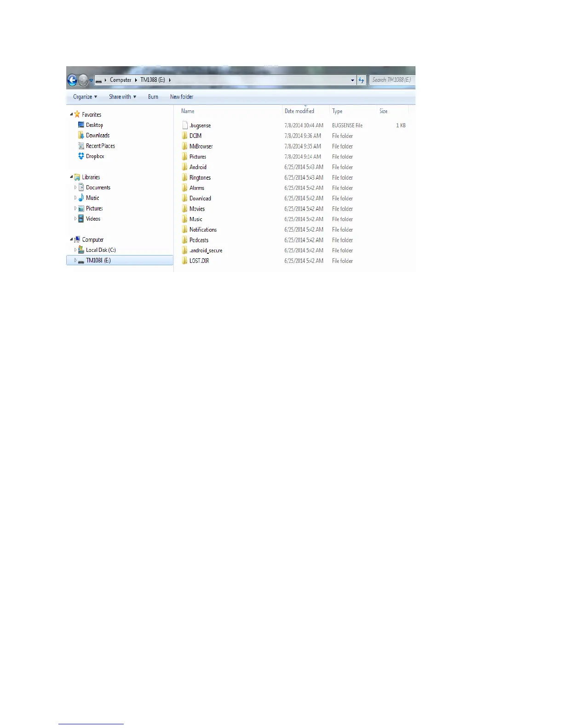This screenshot has height=728, width=563.
Task: Click the Documents library label
Action: pyautogui.click(x=98, y=188)
